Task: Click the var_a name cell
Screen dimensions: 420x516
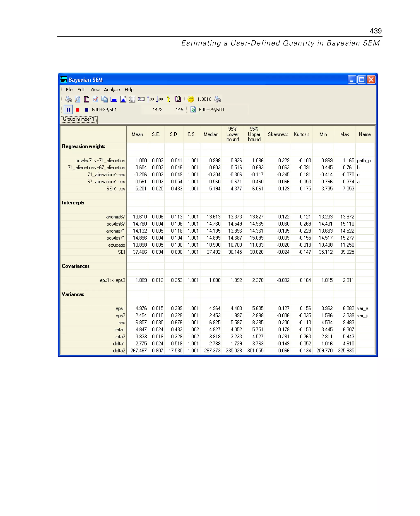Action: [365, 308]
